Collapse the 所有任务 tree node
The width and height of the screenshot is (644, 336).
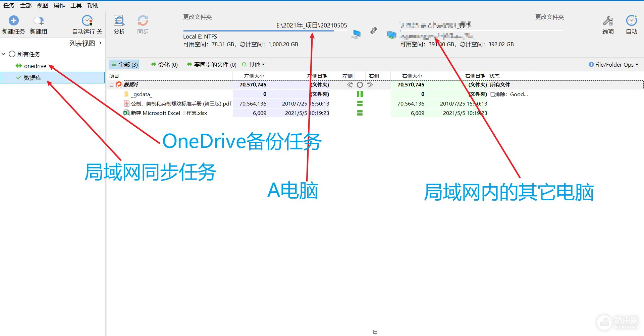4,54
